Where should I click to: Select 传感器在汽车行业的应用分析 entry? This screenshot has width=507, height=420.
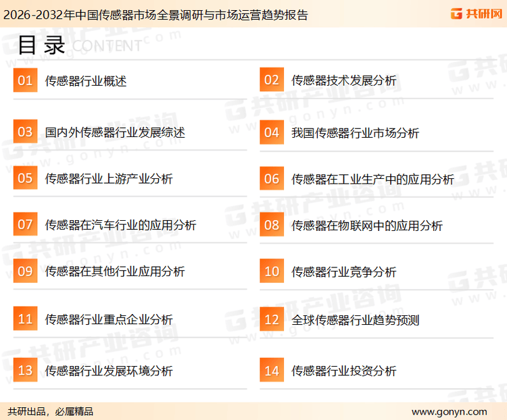pyautogui.click(x=120, y=226)
